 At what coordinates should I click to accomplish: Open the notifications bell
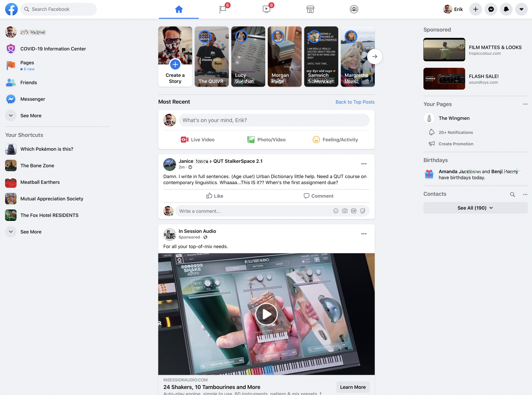tap(506, 9)
